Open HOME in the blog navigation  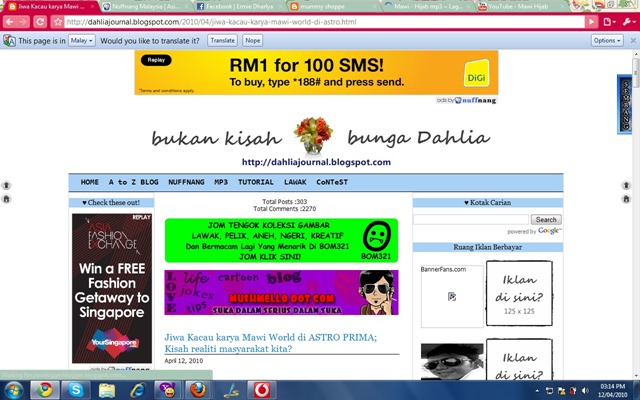point(90,182)
